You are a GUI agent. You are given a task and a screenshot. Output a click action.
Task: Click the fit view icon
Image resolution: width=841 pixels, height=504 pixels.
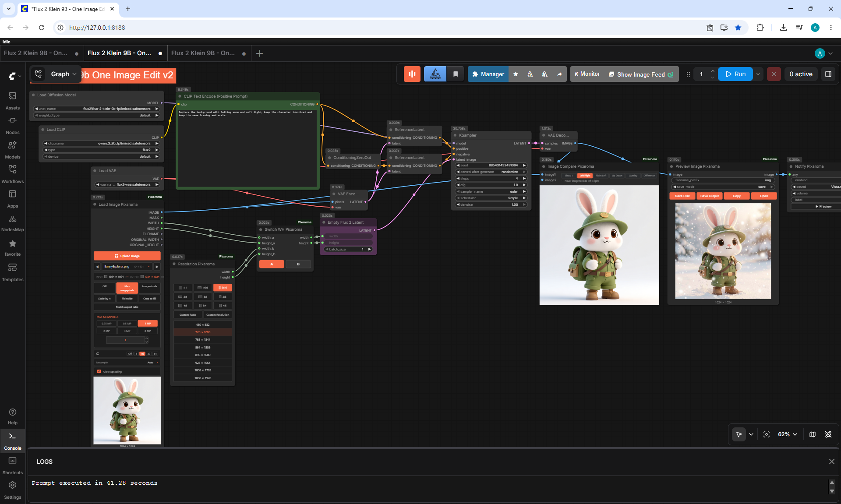click(767, 434)
